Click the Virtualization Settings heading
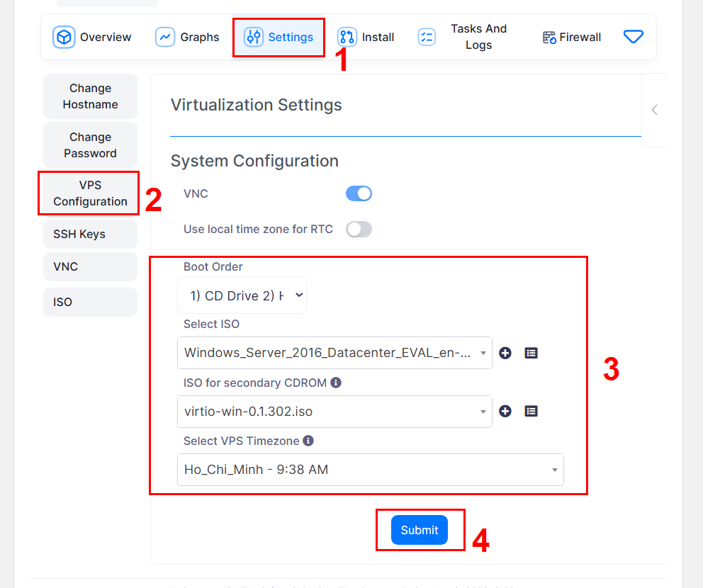703x588 pixels. [x=257, y=105]
